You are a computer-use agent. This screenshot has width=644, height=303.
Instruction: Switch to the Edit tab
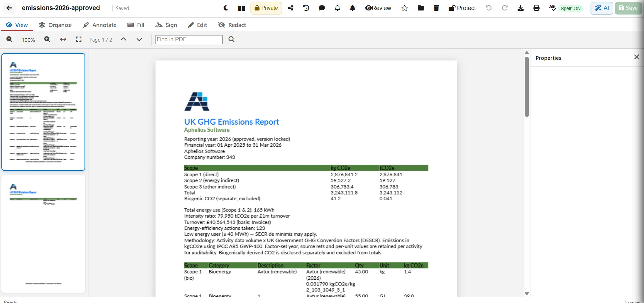click(x=197, y=25)
